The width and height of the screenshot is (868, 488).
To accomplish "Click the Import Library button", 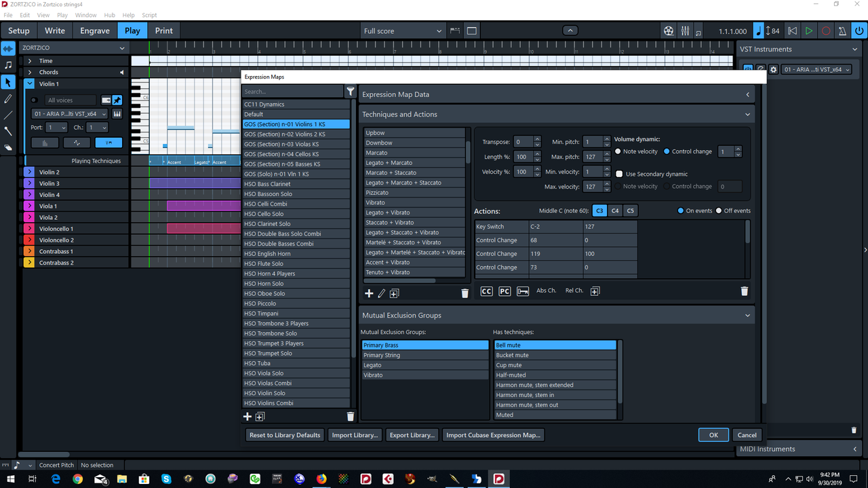I will tap(355, 435).
